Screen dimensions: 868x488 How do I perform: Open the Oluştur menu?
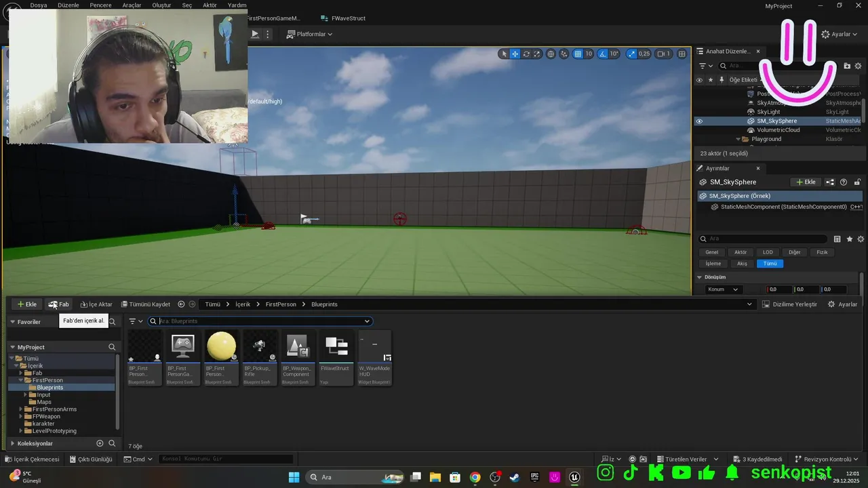coord(161,5)
